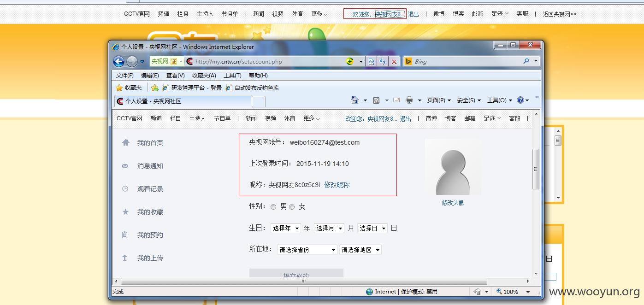Open the 帮助(H) menu
Screen dimensions: 644x305
(x=258, y=76)
